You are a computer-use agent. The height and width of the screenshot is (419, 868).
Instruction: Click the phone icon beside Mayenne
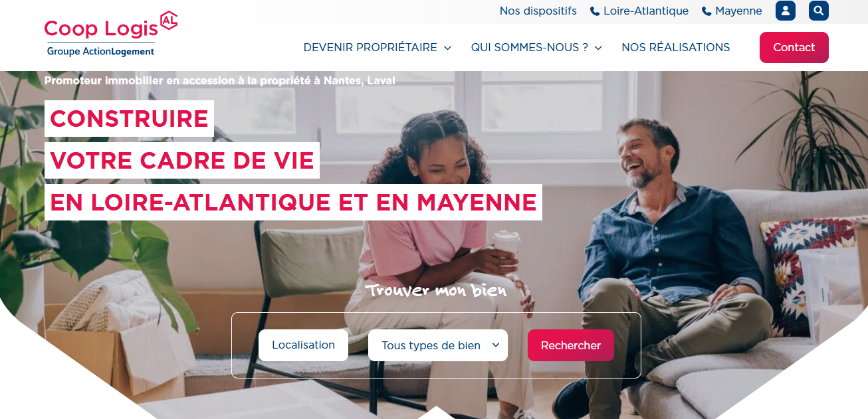pos(706,11)
